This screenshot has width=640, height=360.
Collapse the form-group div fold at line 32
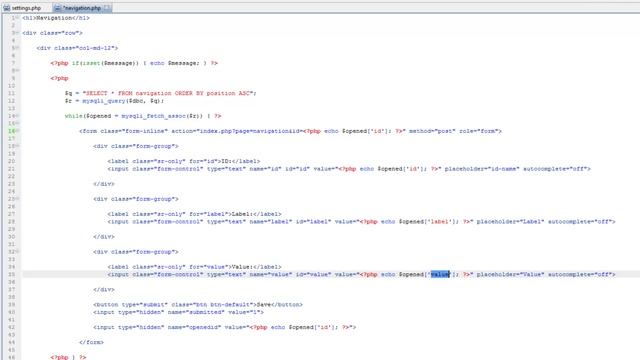(x=18, y=251)
